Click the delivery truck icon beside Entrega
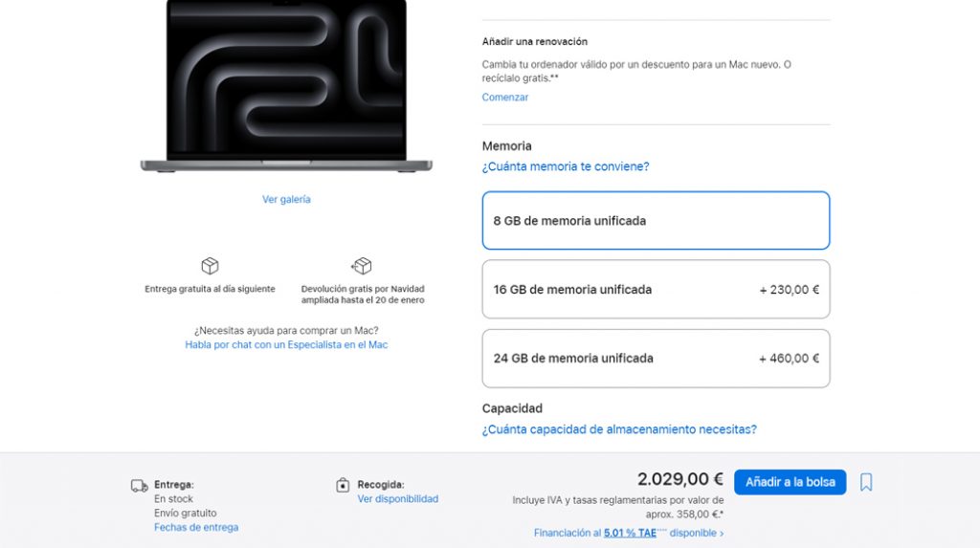 point(140,486)
